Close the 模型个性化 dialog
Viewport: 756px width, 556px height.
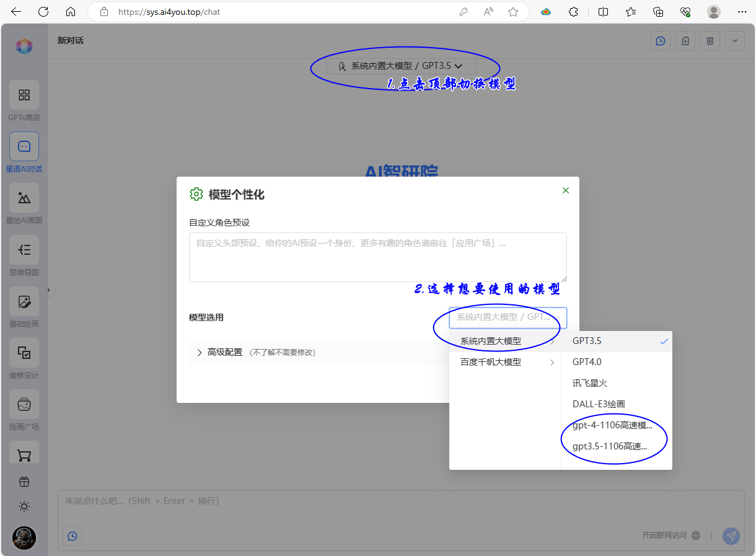(x=565, y=190)
